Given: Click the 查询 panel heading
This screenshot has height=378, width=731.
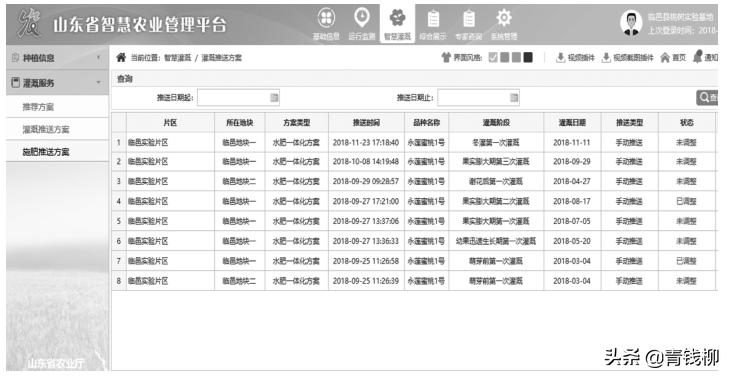Looking at the screenshot, I should pyautogui.click(x=124, y=79).
